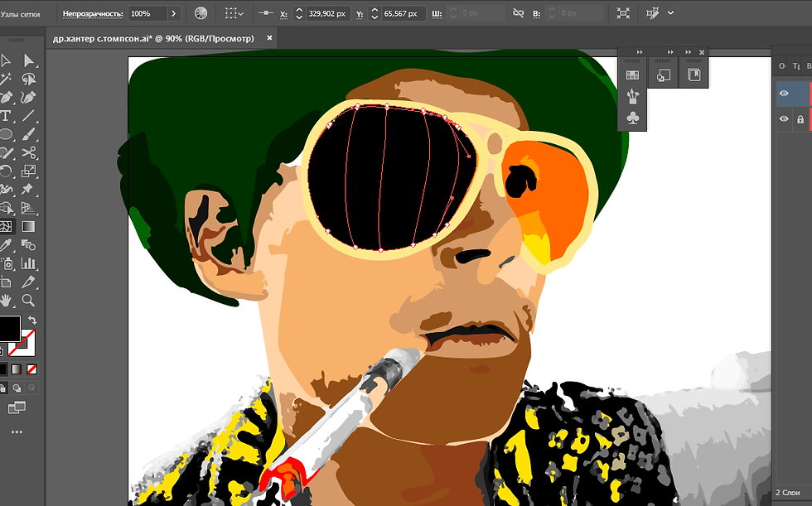Screen dimensions: 812x506
Task: Pick the Line Segment tool
Action: (x=29, y=116)
